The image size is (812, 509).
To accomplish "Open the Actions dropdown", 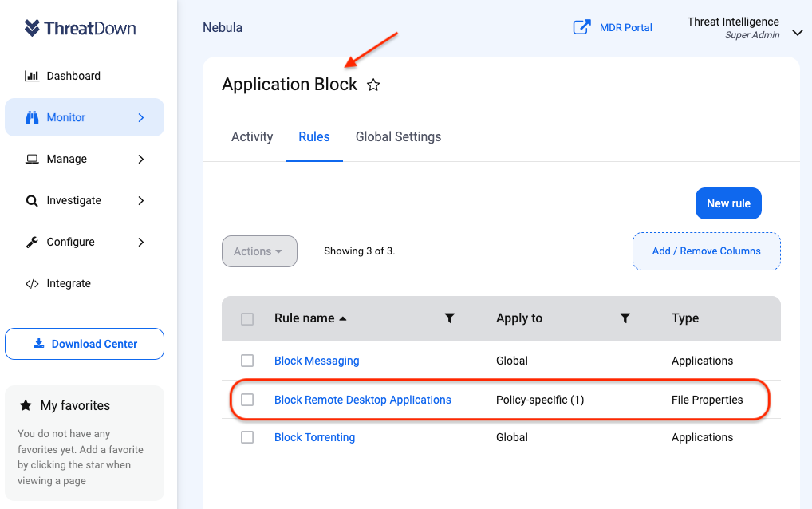I will point(259,251).
